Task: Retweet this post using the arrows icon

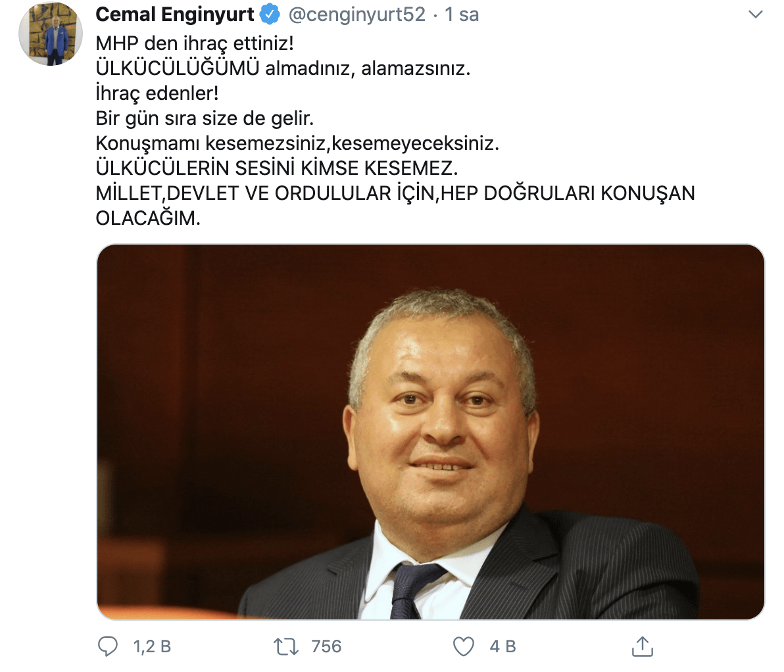Action: (x=286, y=646)
